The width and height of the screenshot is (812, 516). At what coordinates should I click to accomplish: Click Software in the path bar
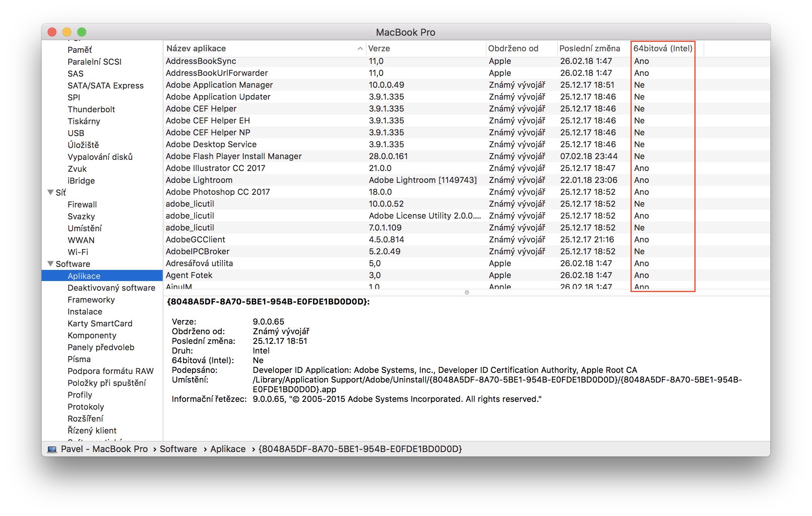[178, 449]
